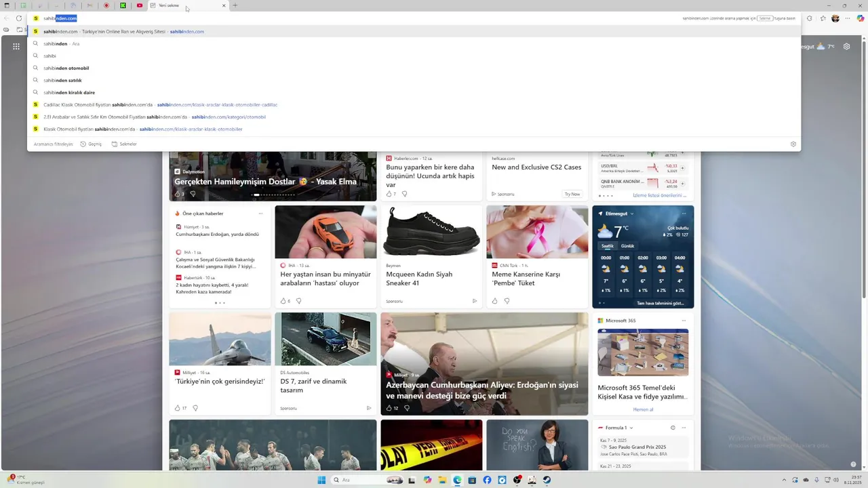Open options for Öne çıkan haberler card

pos(260,213)
